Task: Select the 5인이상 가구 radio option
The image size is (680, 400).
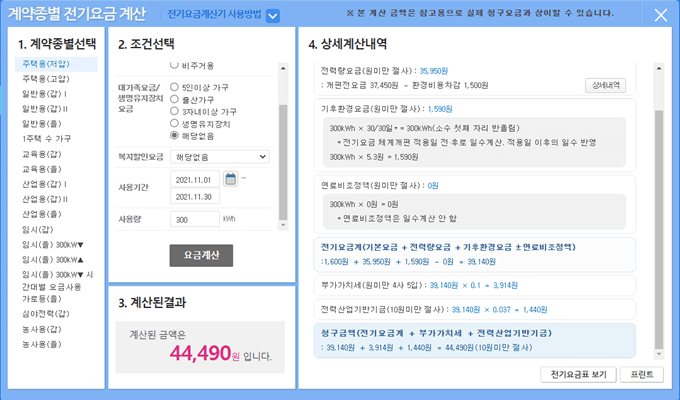Action: coord(174,87)
